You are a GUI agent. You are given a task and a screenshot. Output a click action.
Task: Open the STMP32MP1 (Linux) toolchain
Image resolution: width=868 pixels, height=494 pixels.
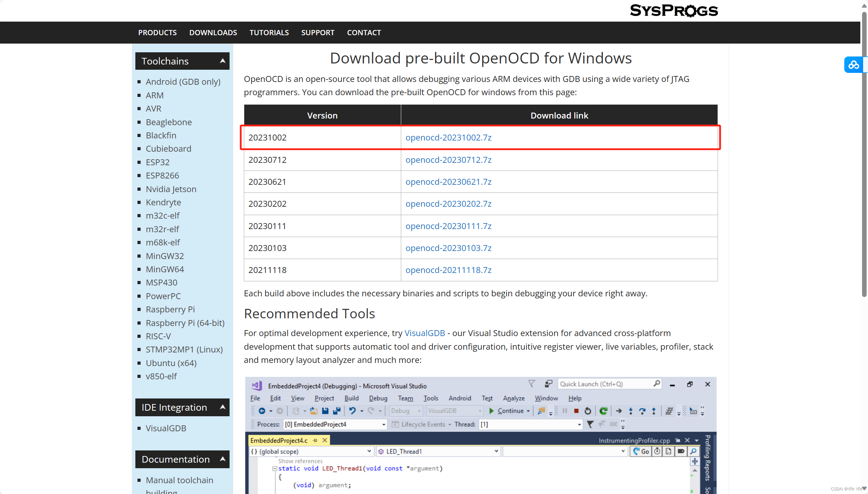coord(184,349)
